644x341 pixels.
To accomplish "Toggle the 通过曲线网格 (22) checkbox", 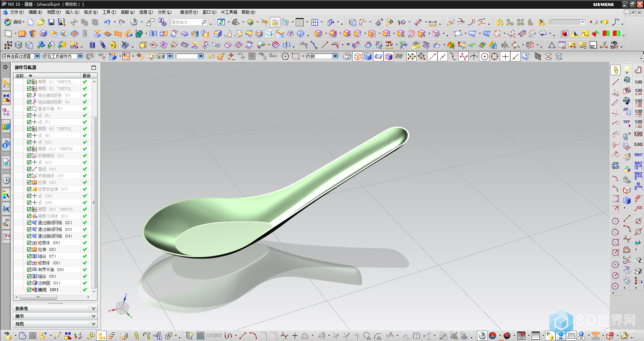I will (x=29, y=223).
